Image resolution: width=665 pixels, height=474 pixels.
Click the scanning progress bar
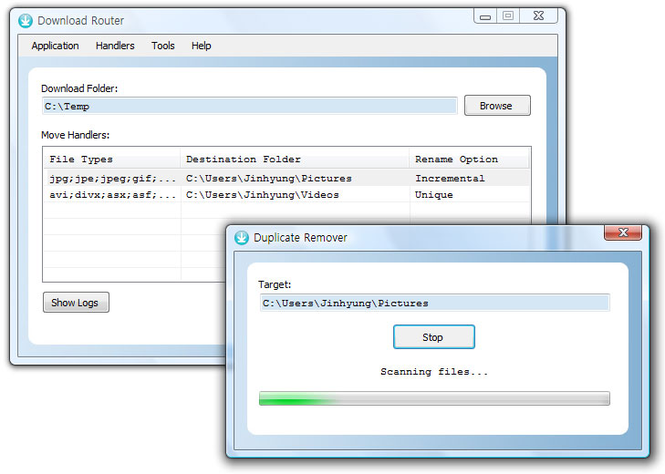pyautogui.click(x=434, y=399)
